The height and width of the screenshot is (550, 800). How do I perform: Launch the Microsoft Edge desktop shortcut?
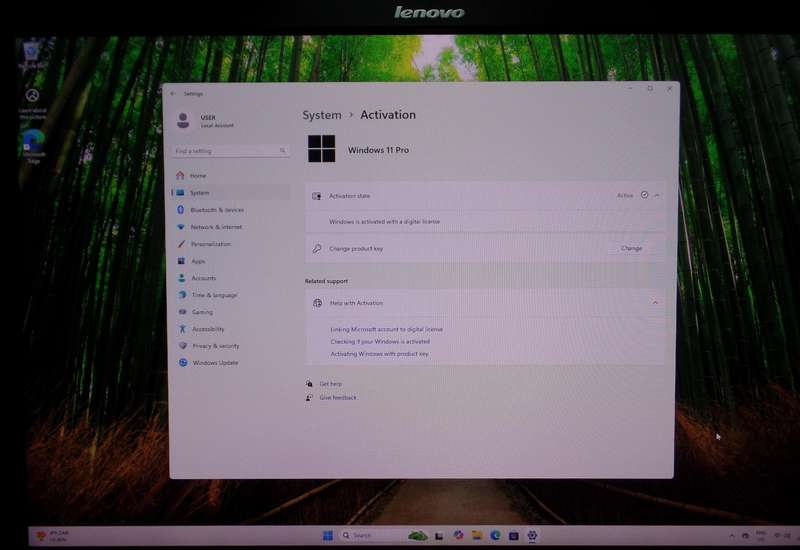pyautogui.click(x=33, y=146)
